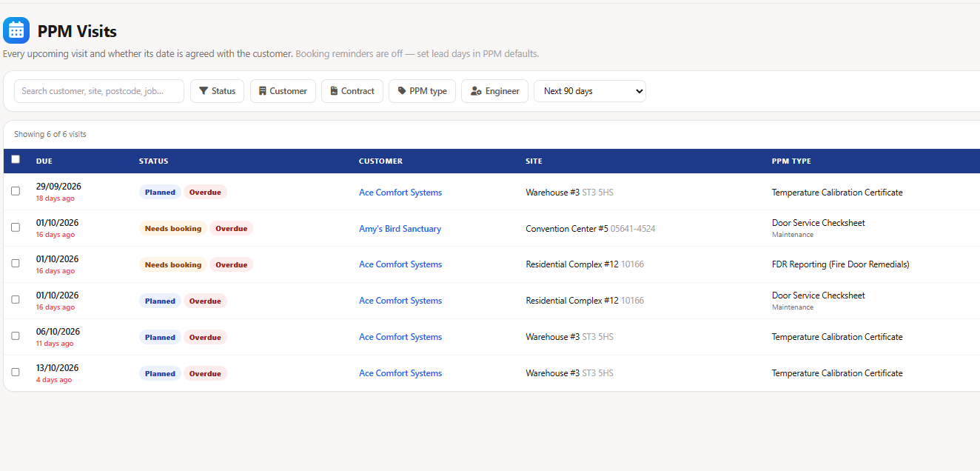Click the "18 days ago" text
The width and height of the screenshot is (980, 471).
[56, 198]
